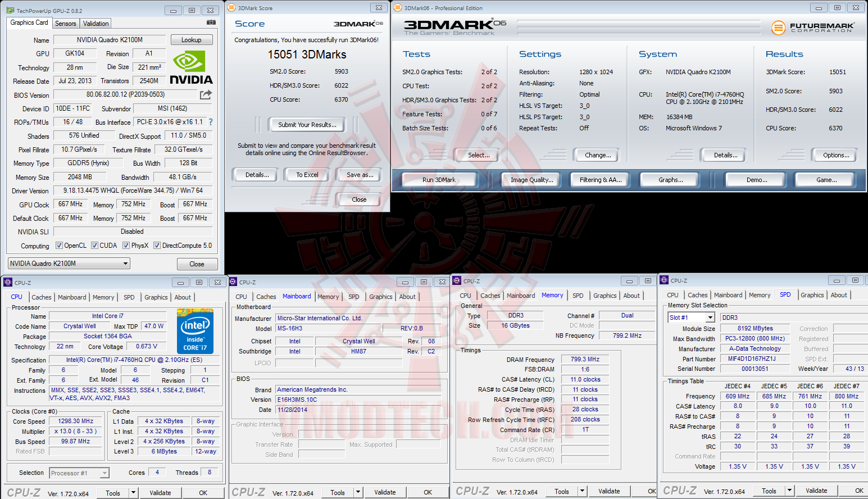This screenshot has width=868, height=499.
Task: Open the Slot #1 memory slot dropdown
Action: click(691, 317)
